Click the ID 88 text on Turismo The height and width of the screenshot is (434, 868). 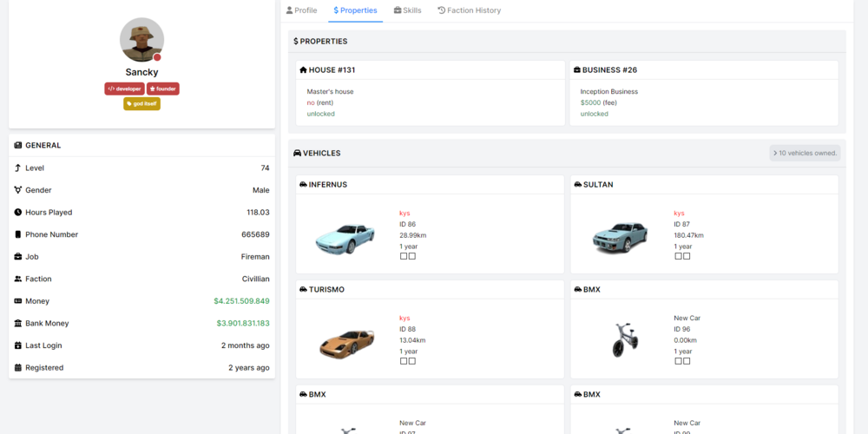pos(407,329)
